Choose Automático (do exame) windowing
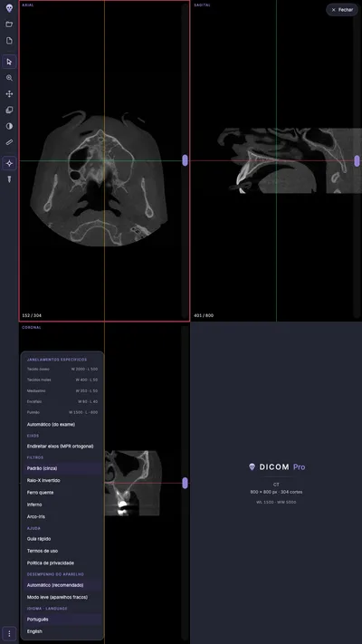The image size is (362, 644). [62, 424]
